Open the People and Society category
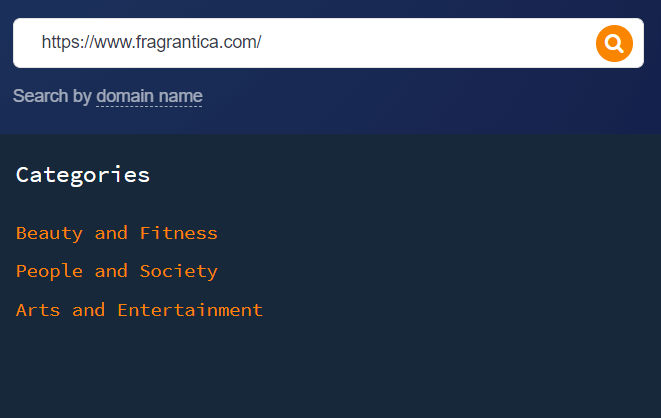Viewport: 661px width, 418px height. point(117,271)
